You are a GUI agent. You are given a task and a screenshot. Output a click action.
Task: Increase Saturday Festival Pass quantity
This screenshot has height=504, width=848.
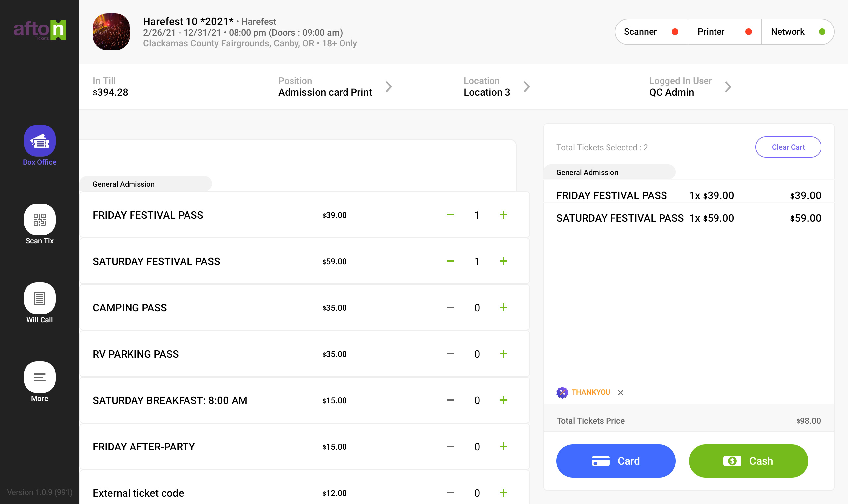[503, 261]
